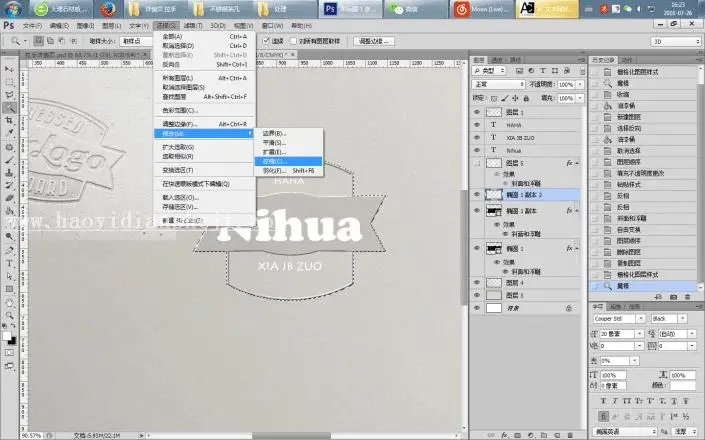This screenshot has width=705, height=440.
Task: Open the Filter (滤镜) menu
Action: (193, 26)
